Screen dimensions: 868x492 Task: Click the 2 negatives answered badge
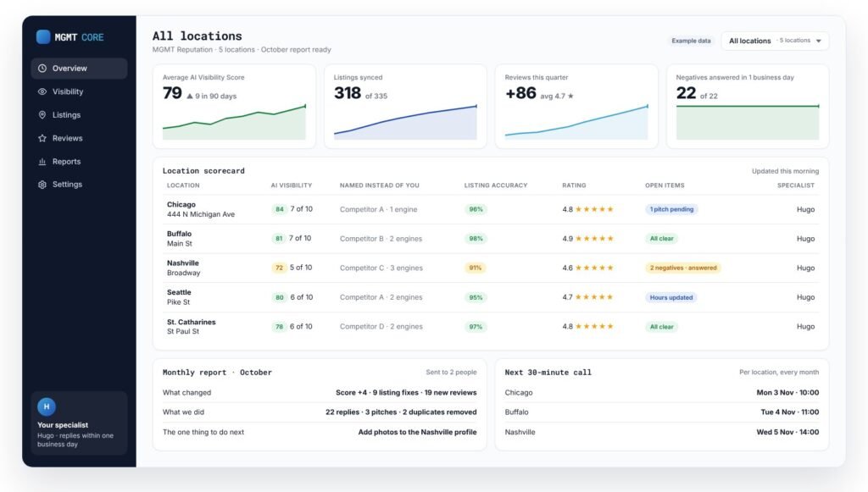(x=683, y=268)
